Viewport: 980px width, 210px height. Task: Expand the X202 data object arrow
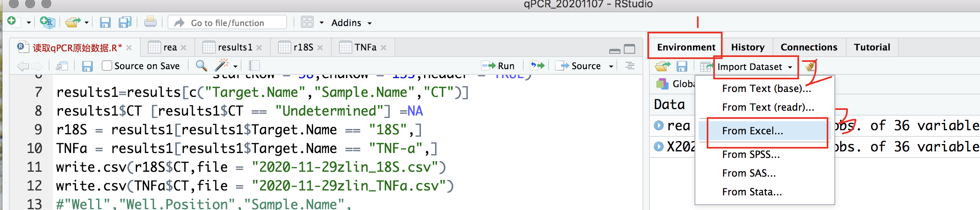[x=659, y=146]
